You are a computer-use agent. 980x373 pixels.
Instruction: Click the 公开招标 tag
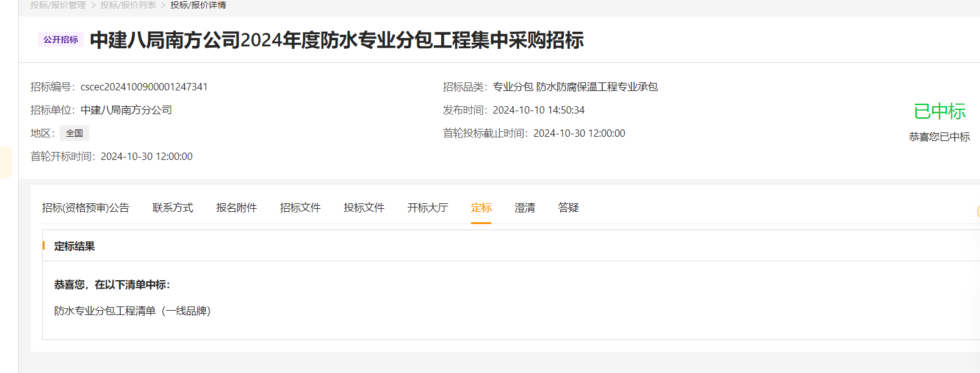(60, 40)
